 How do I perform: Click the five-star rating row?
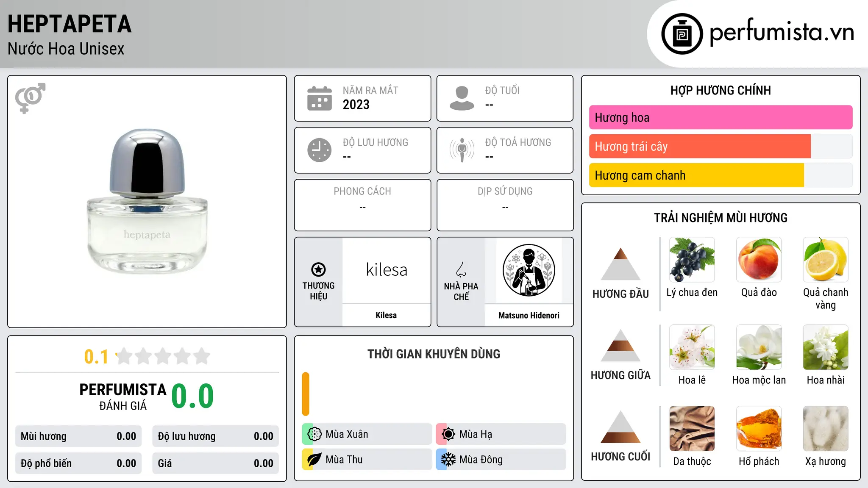click(x=163, y=356)
